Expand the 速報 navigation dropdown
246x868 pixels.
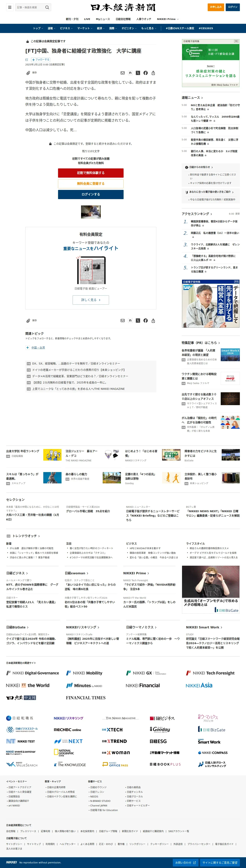pos(52,28)
